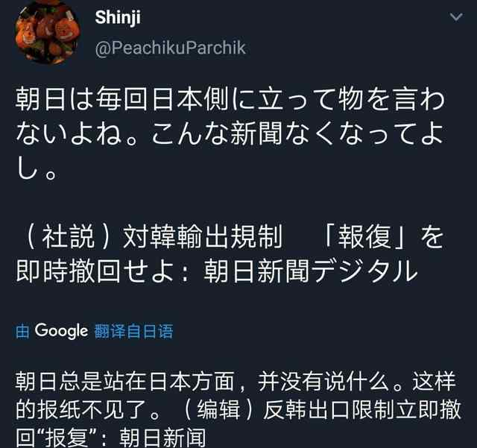Click 反韩出口限制立即撤 translated text
477x448 pixels.
362,410
